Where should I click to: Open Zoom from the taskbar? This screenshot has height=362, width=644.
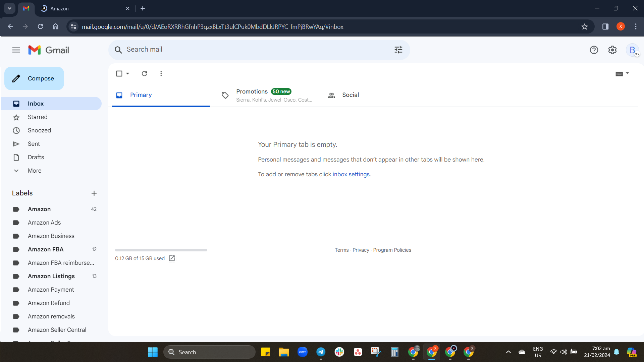click(x=303, y=352)
